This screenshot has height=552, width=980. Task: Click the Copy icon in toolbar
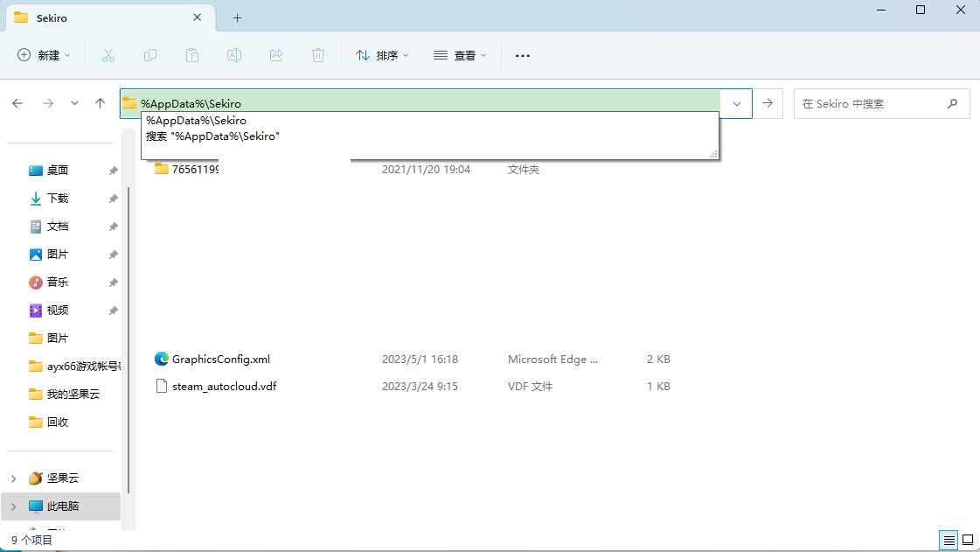[x=150, y=55]
